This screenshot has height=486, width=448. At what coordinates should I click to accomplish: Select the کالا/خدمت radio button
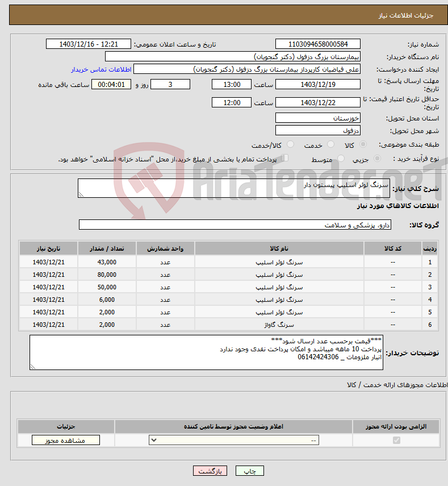[x=290, y=144]
